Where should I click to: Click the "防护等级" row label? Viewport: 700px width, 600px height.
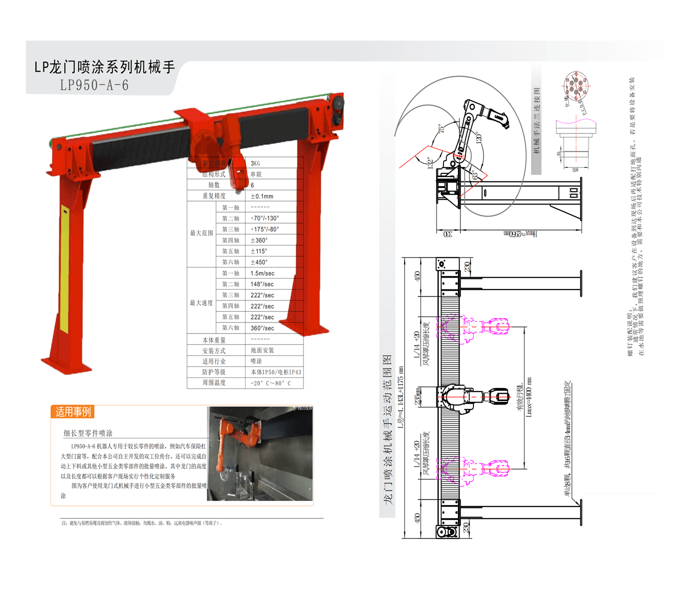[x=214, y=372]
